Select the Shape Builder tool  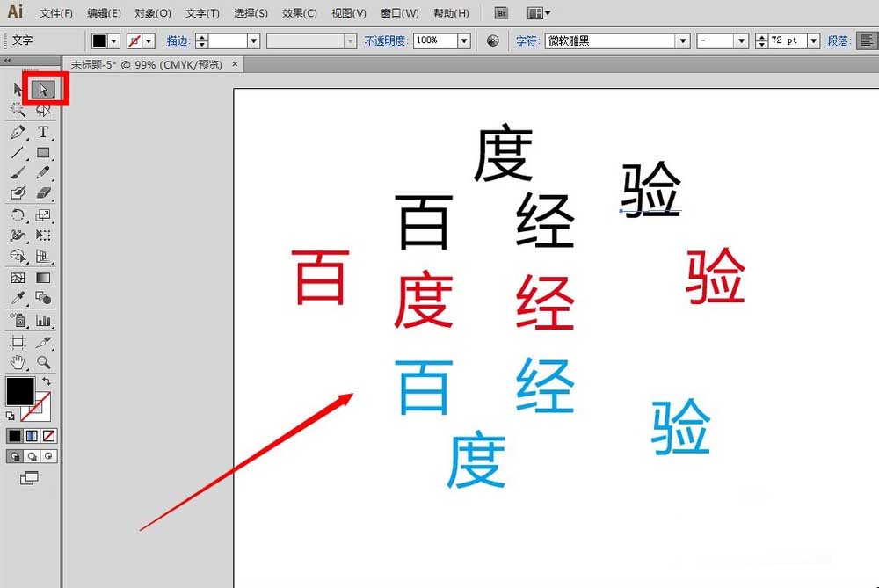coord(18,256)
